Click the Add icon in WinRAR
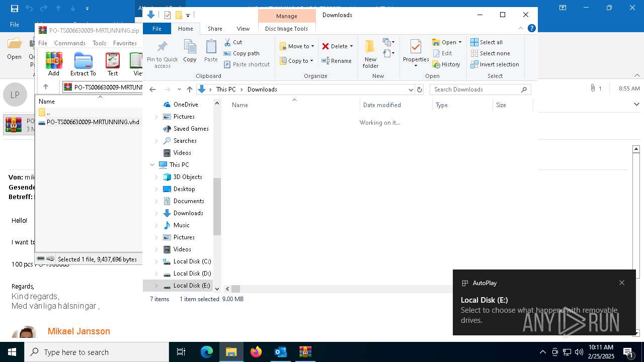 54,64
